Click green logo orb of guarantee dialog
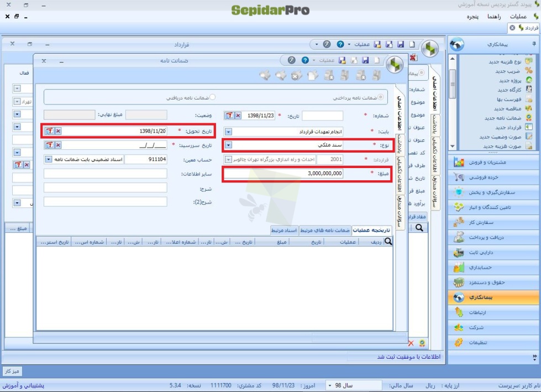Viewport: 541px width, 392px height. pos(395,64)
